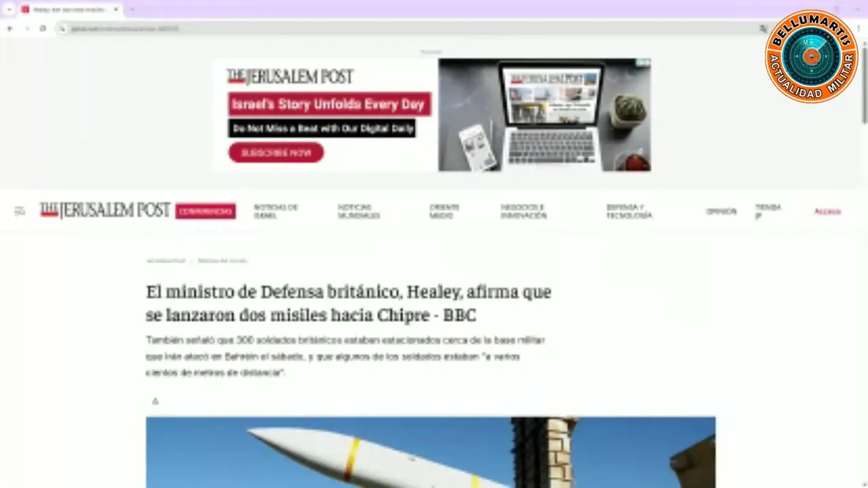Click the missile article photo
This screenshot has height=488, width=868.
pos(430,452)
